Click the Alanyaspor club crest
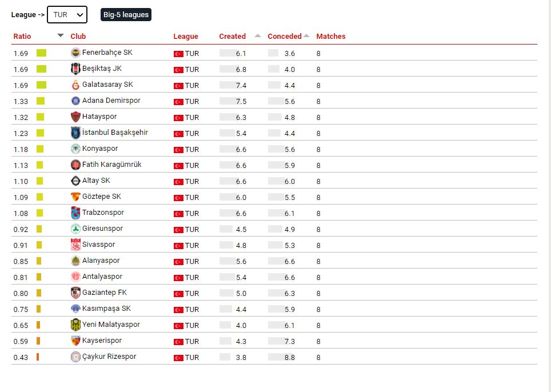The image size is (551, 392). point(75,261)
